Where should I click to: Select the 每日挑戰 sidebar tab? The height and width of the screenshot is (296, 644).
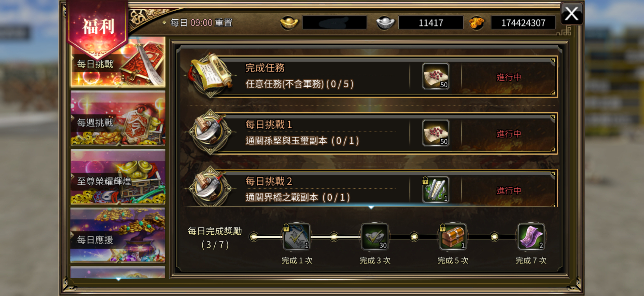118,62
